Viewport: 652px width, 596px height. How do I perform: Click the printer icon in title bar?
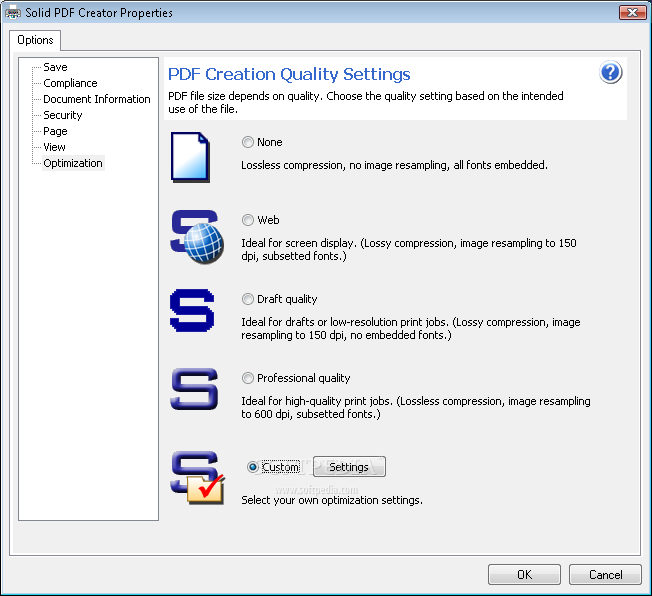coord(12,12)
